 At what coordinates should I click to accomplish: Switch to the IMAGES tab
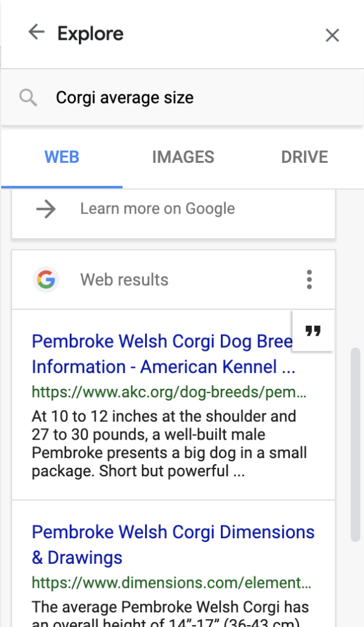pyautogui.click(x=183, y=157)
